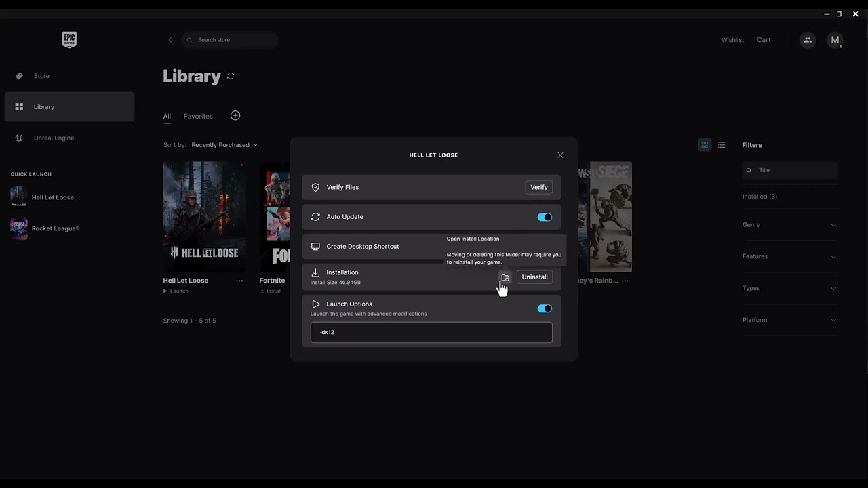Switch to the Favorites tab
This screenshot has height=488, width=868.
click(198, 117)
